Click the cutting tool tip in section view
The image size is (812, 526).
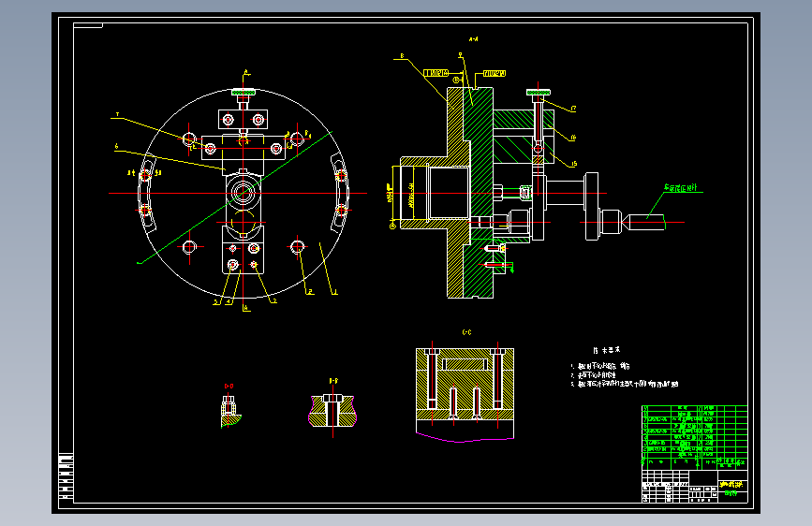tap(626, 222)
